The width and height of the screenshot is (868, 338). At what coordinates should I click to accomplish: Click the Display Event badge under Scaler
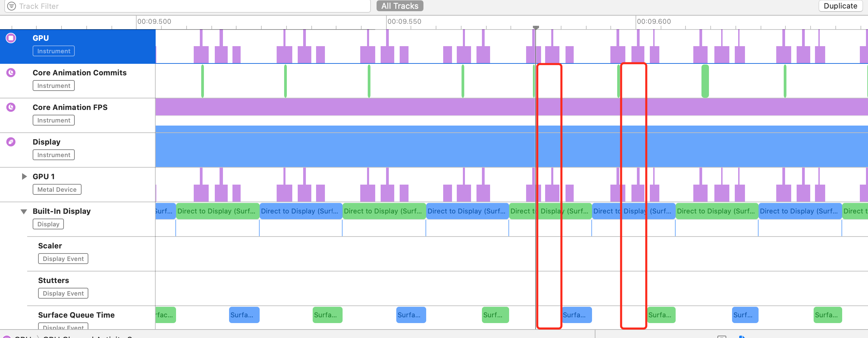tap(63, 259)
